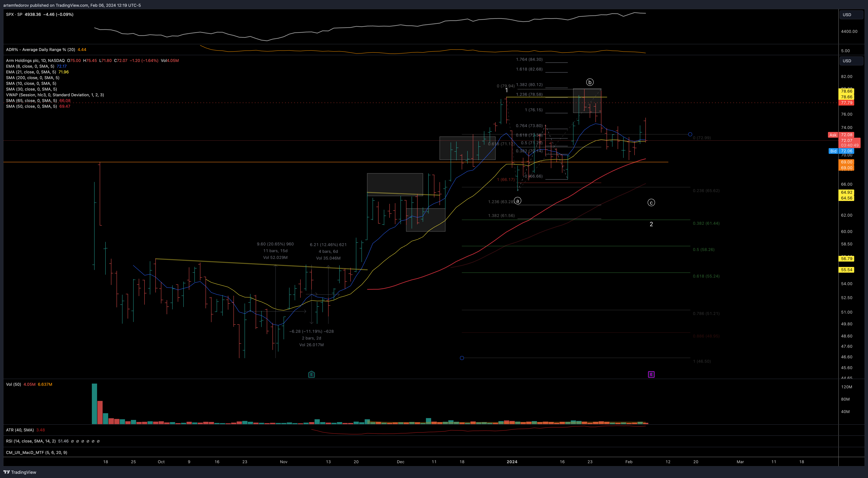Click the red 77.79 price axis label

[846, 103]
